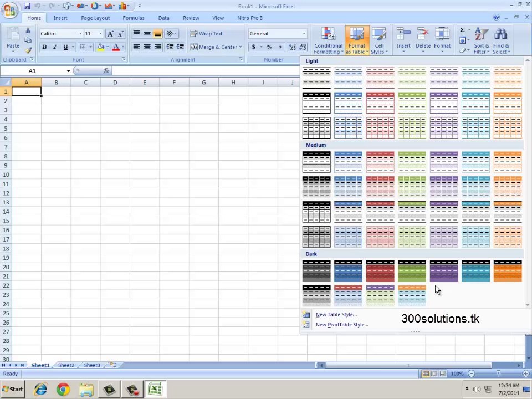Align text to the right
Viewport: 532px width, 399px height.
coord(158,47)
